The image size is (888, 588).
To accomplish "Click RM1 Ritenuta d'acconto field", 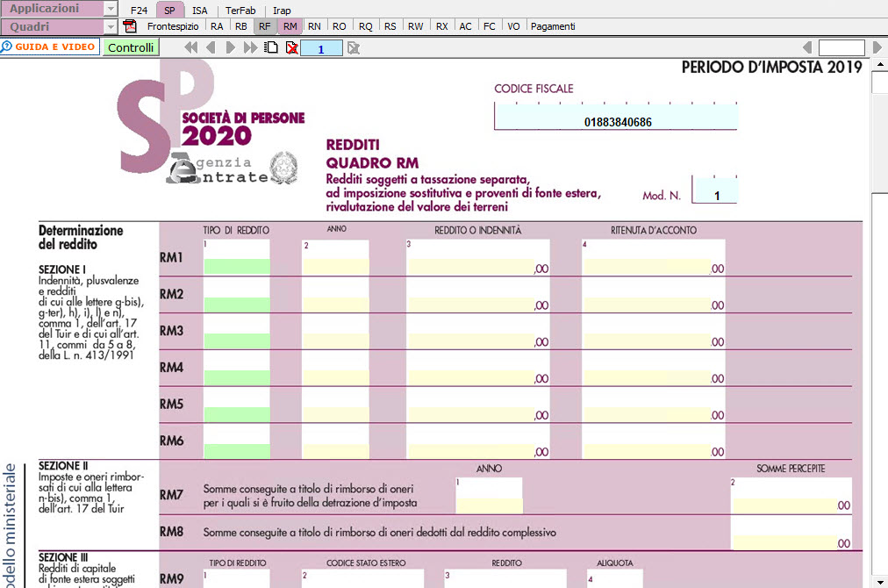I will tap(648, 267).
